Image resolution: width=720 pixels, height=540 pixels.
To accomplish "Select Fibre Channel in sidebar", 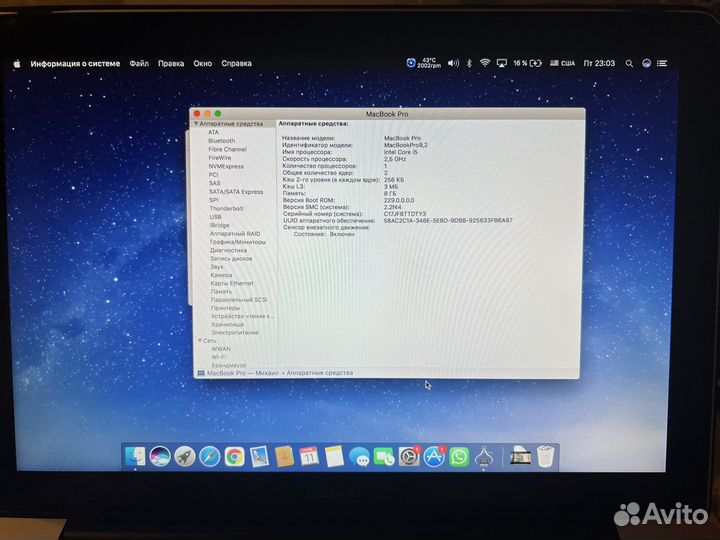I will click(x=227, y=149).
